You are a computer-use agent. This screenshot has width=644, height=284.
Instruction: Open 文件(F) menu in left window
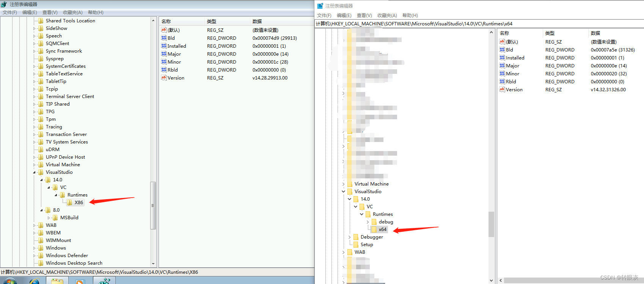click(10, 12)
